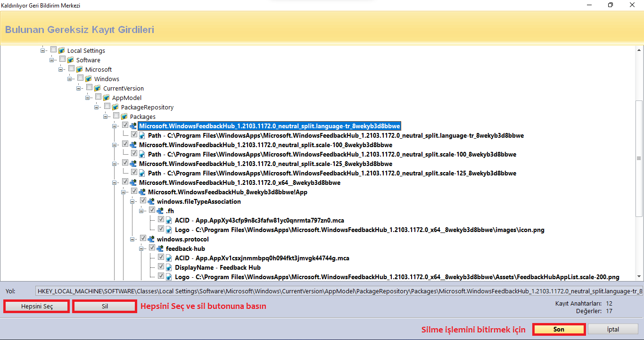The width and height of the screenshot is (644, 340).
Task: Click the value icon of the scale-100 Path row
Action: click(142, 154)
